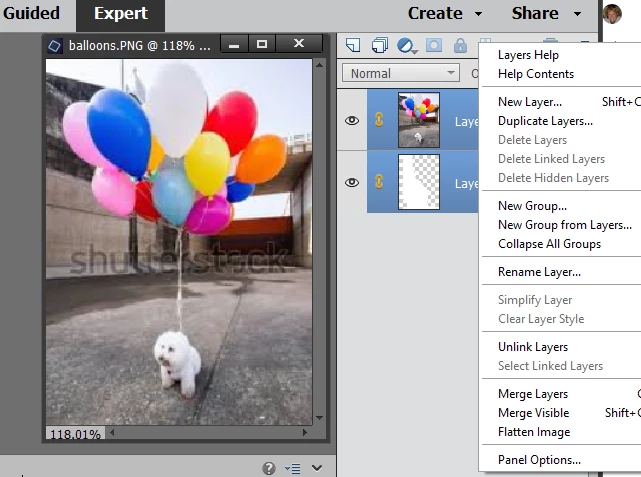
Task: Lock all pixels using the padlock icon
Action: (460, 45)
